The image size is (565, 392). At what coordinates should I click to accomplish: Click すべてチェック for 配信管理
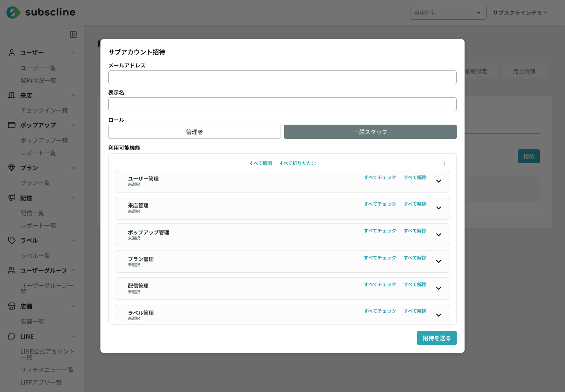[380, 285]
